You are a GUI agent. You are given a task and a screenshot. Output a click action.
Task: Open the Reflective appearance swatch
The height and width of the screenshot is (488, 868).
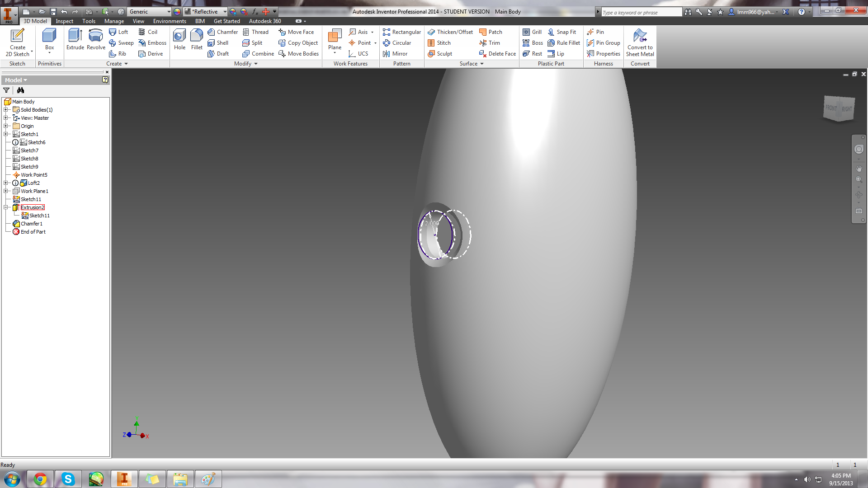tap(204, 11)
